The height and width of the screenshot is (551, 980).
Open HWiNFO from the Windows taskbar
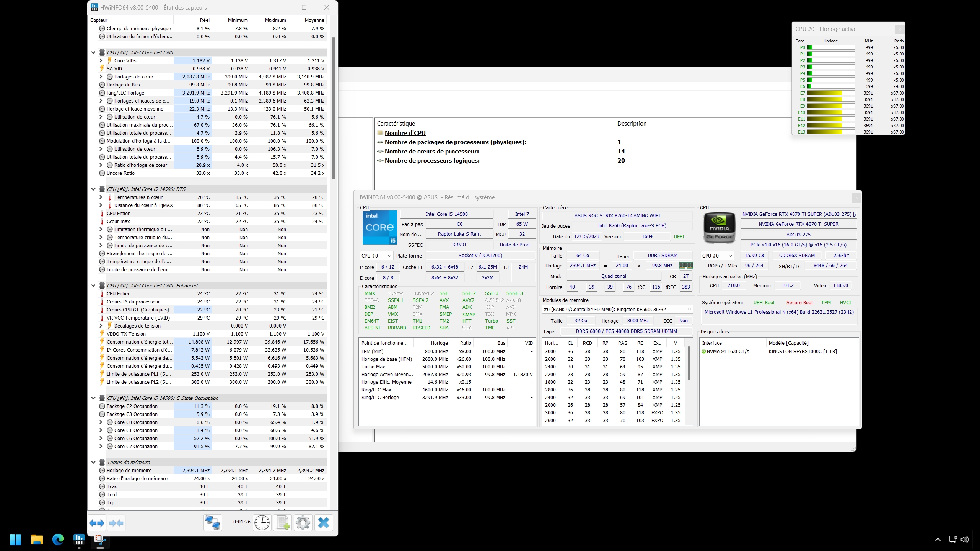[79, 540]
